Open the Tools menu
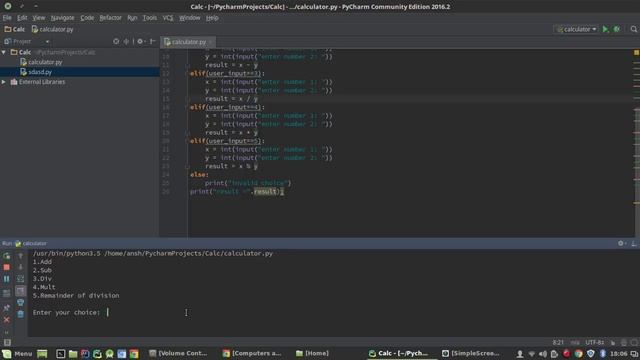 150,18
